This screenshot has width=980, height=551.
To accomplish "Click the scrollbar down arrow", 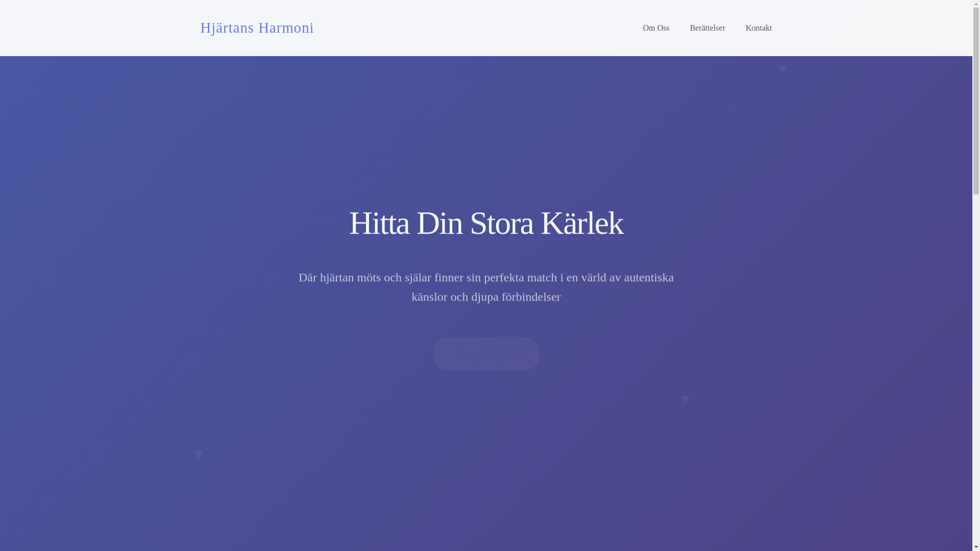I will tap(976, 546).
